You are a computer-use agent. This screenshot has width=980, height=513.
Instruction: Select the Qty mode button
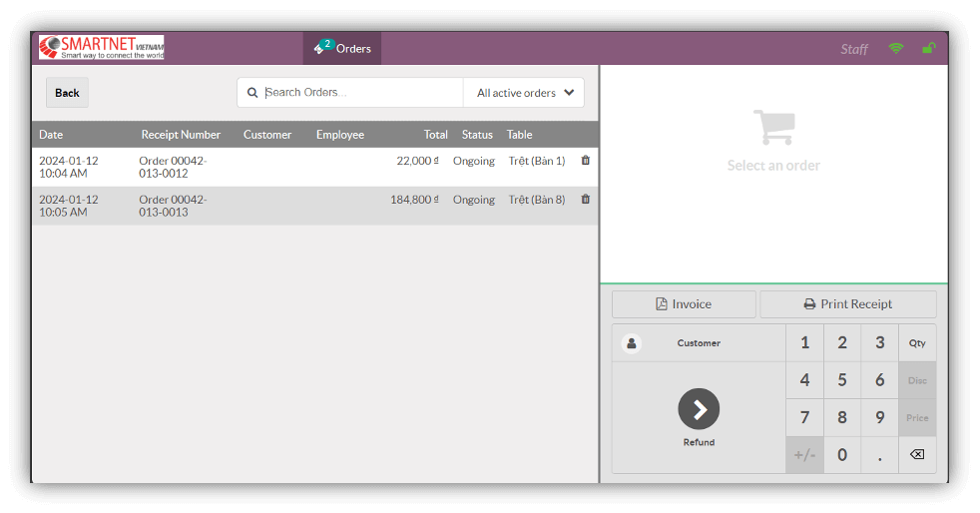[917, 343]
